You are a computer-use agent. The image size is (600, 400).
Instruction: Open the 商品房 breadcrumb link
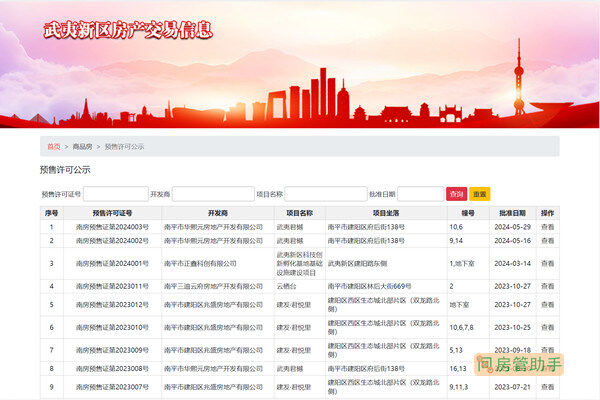[82, 146]
